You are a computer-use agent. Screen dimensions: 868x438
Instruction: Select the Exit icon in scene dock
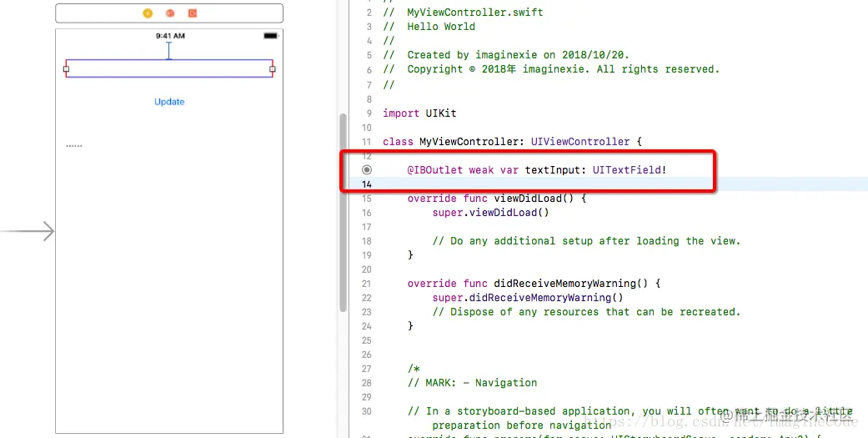pyautogui.click(x=193, y=13)
